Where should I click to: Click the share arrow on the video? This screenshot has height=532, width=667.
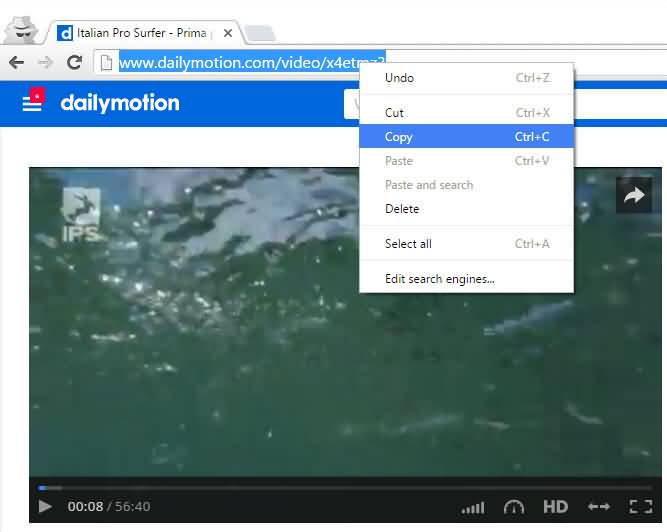(634, 196)
